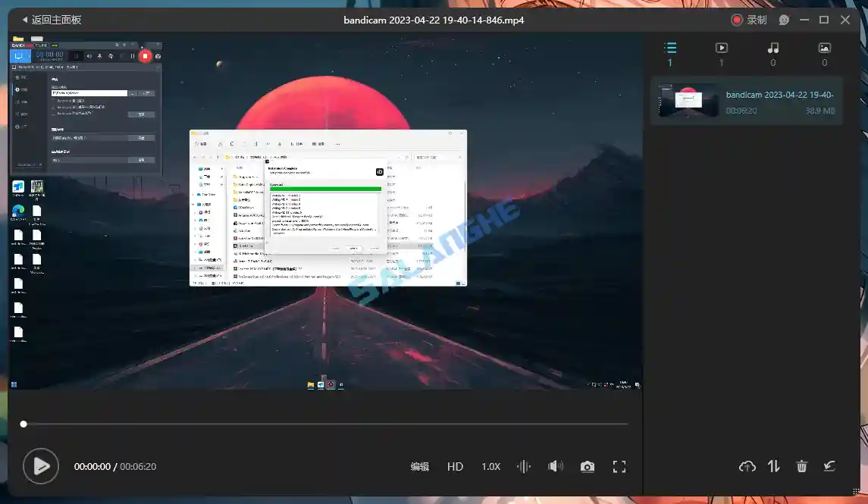Sort the recording list

tap(774, 466)
